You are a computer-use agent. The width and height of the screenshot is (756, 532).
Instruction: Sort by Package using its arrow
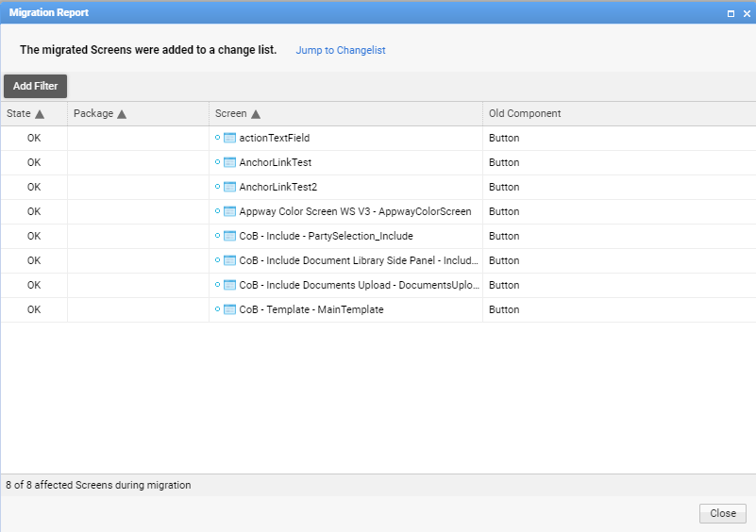click(x=122, y=114)
